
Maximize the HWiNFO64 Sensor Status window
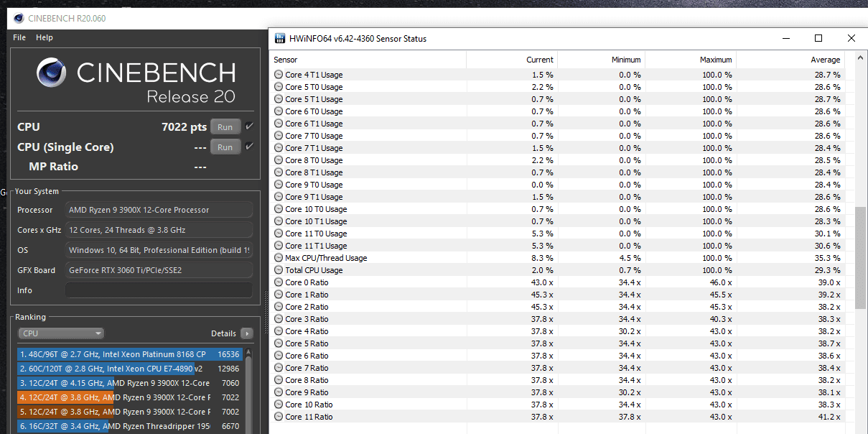coord(818,38)
